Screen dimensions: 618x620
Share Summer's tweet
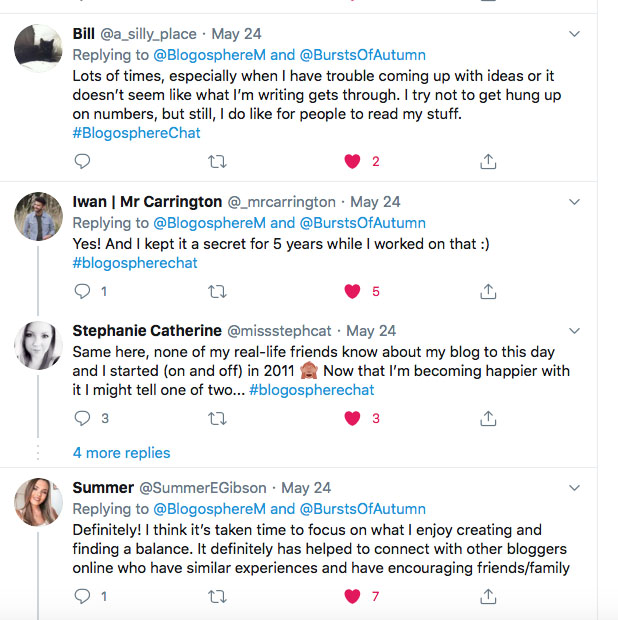(x=488, y=596)
